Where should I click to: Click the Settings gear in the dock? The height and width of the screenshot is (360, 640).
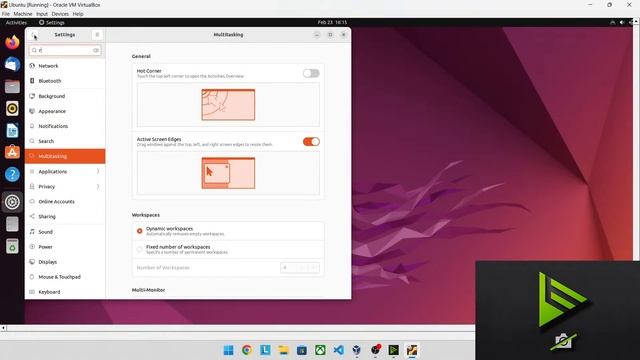tap(12, 202)
